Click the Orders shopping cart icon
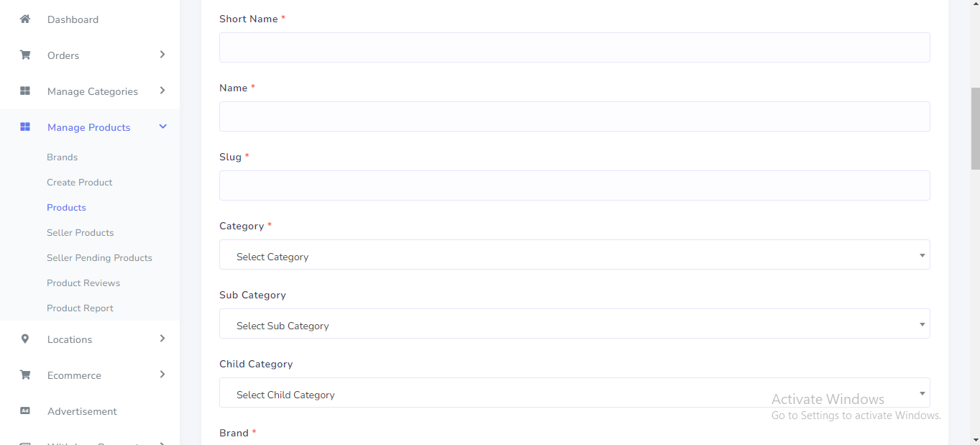The height and width of the screenshot is (445, 980). point(25,55)
